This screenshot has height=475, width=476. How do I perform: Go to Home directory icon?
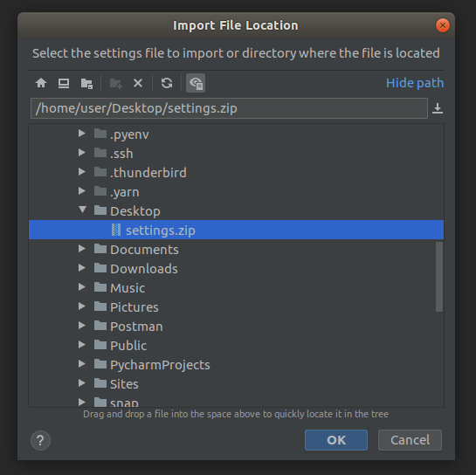click(x=41, y=83)
